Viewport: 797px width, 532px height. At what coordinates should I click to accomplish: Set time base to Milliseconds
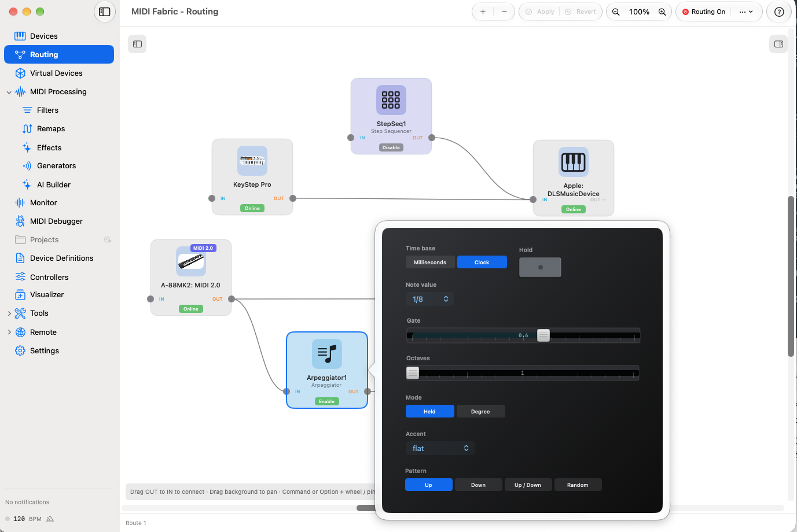pos(430,262)
